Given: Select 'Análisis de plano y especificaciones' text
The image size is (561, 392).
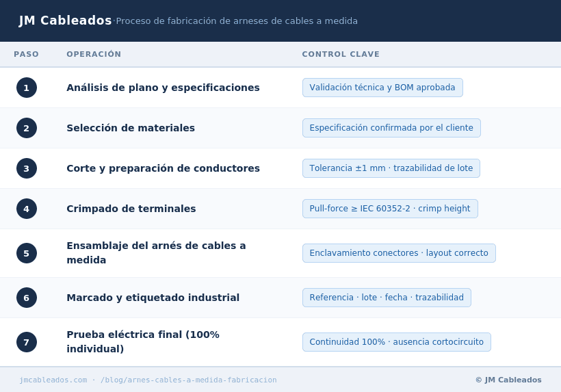Looking at the screenshot, I should tap(163, 88).
